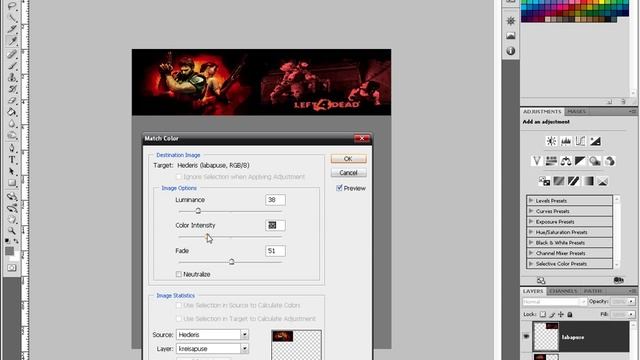Enable the Neutralize checkbox
The width and height of the screenshot is (640, 360).
tap(178, 274)
